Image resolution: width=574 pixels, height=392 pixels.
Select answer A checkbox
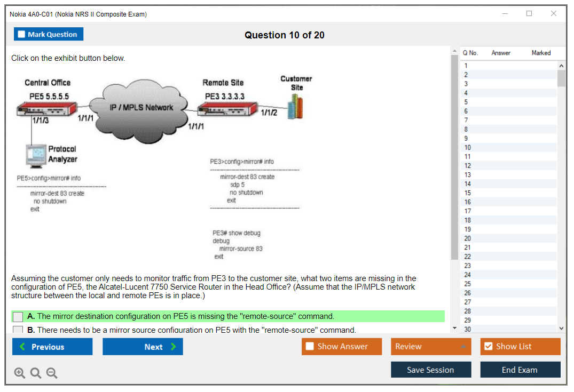point(18,317)
